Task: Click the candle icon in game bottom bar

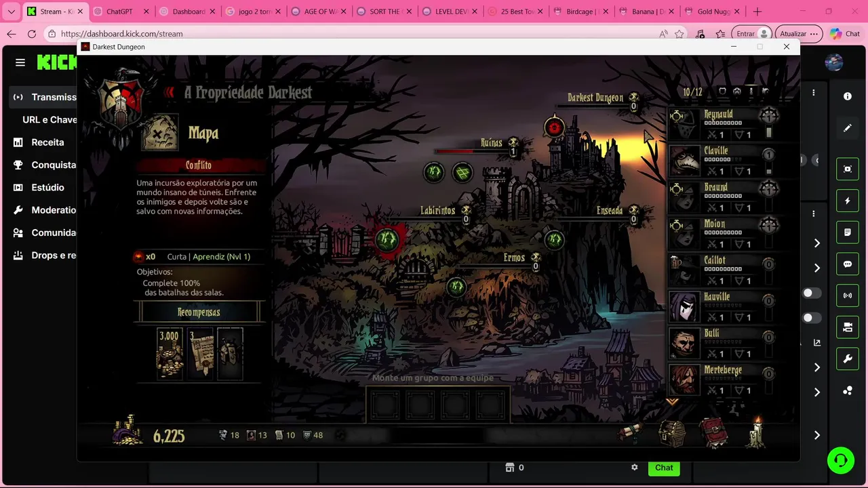Action: [756, 432]
